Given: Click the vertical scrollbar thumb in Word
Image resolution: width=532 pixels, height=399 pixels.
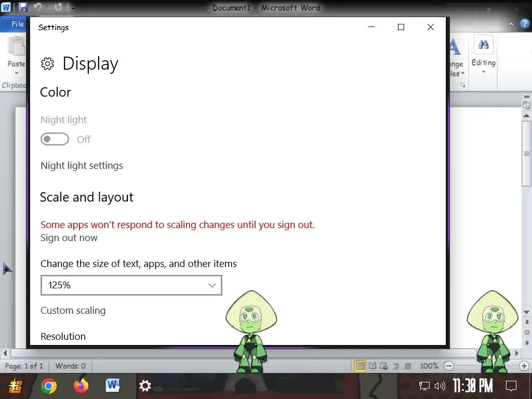Looking at the screenshot, I should 527,153.
